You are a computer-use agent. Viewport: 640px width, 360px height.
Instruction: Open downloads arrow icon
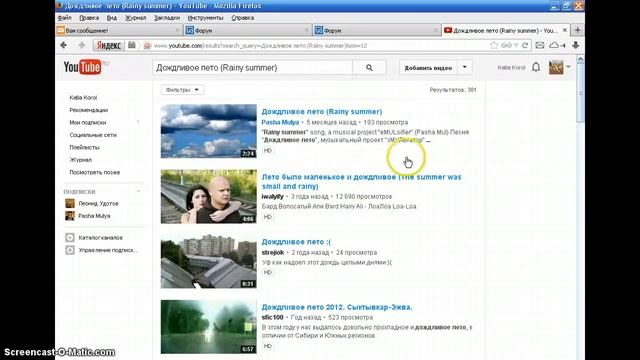click(x=576, y=45)
